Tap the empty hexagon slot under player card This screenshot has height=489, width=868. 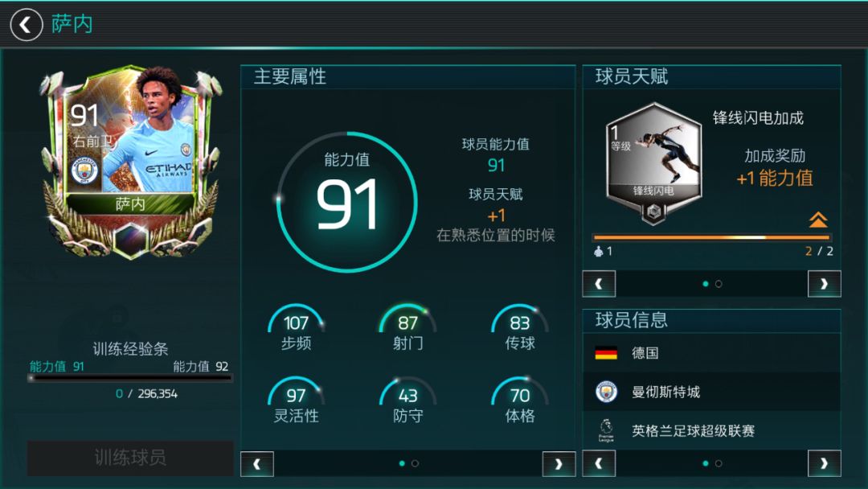[131, 241]
